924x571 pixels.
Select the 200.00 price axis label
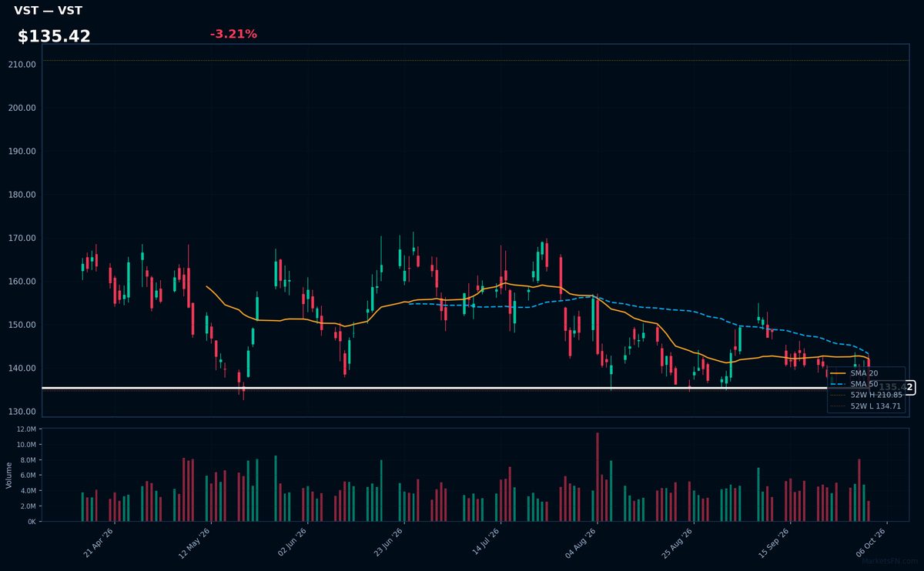click(x=22, y=108)
